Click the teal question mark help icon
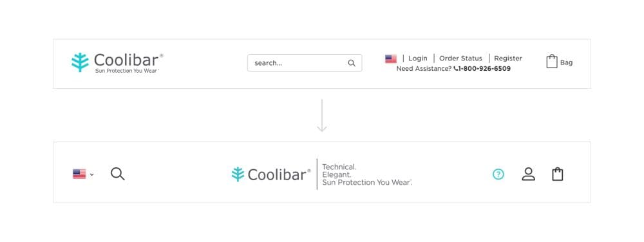 point(498,174)
